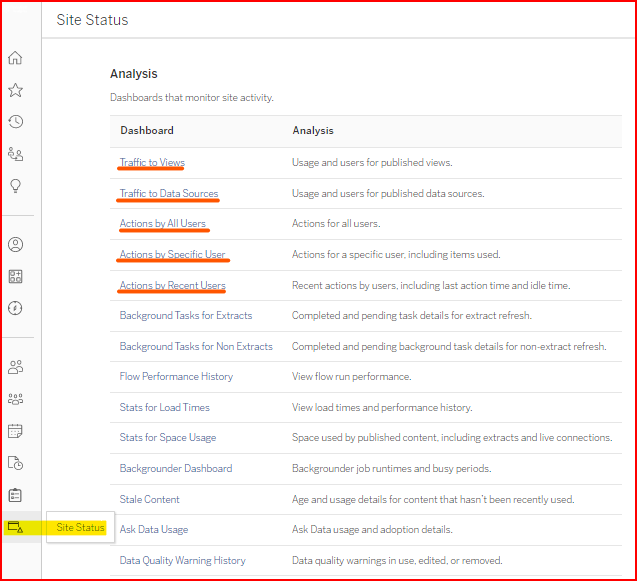The width and height of the screenshot is (637, 581).
Task: Open the Home icon in sidebar
Action: coord(15,58)
